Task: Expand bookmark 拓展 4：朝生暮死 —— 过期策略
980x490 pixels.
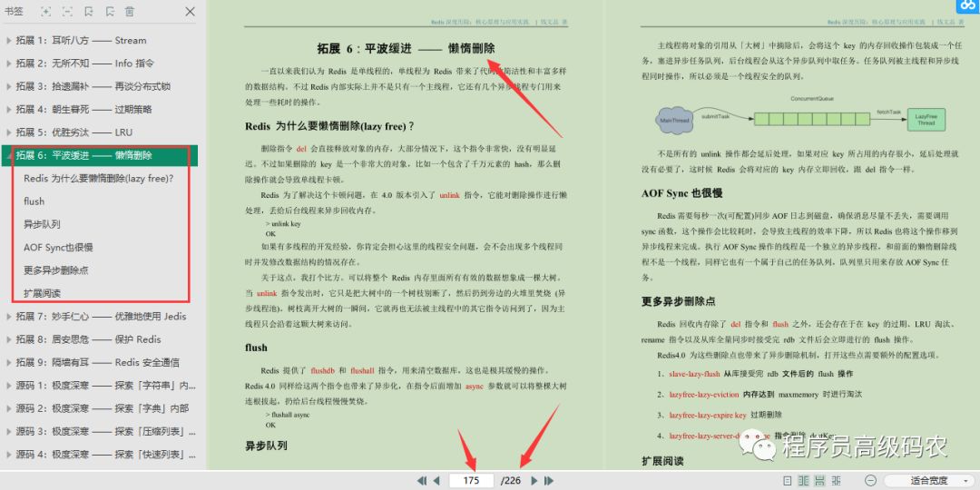Action: (x=8, y=110)
